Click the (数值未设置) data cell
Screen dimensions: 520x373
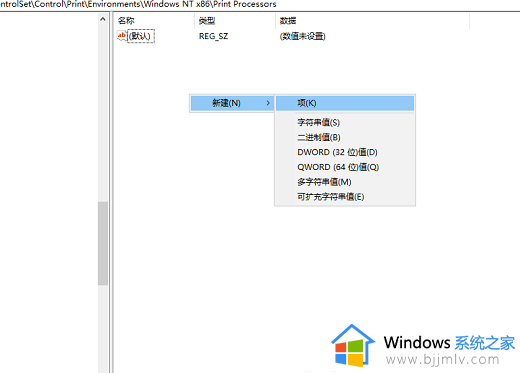(x=302, y=36)
